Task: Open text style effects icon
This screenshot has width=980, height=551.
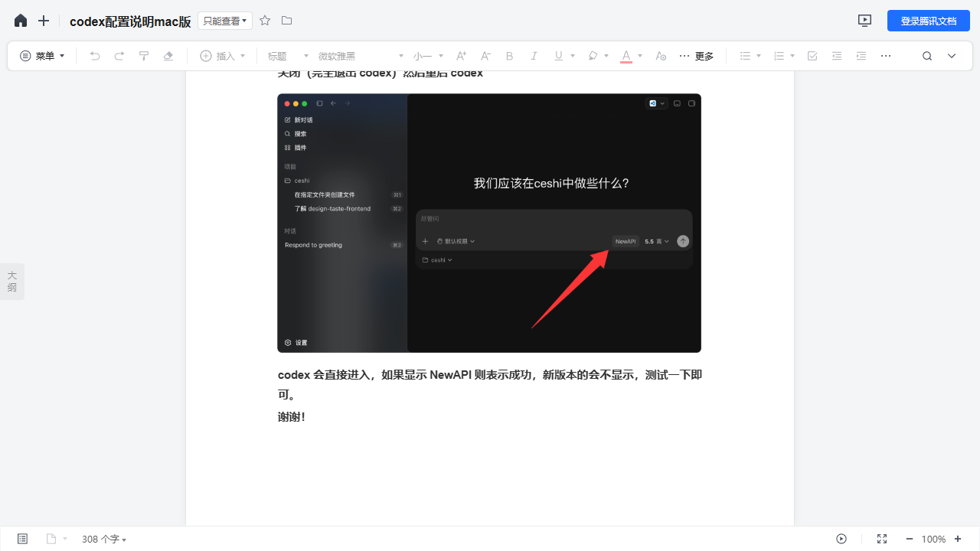Action: pos(661,56)
